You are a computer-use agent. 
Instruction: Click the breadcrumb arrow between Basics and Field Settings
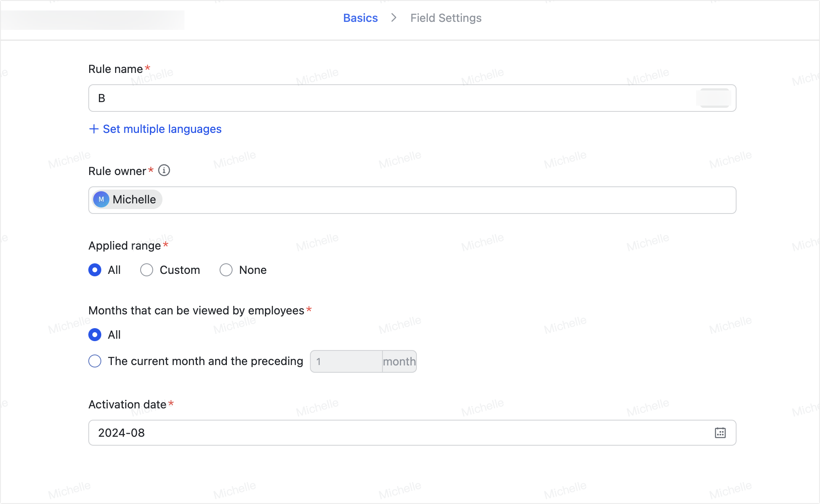click(x=393, y=18)
